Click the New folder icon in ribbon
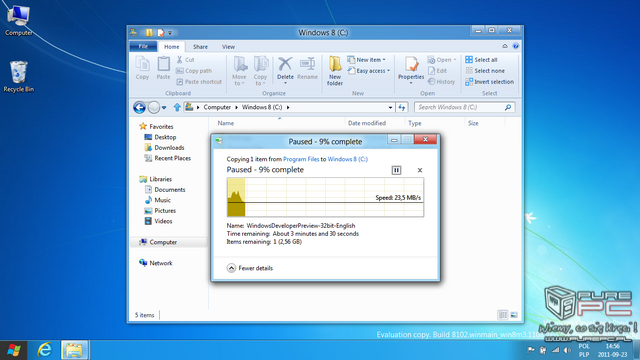Screen dimensions: 640x360 (x=335, y=71)
